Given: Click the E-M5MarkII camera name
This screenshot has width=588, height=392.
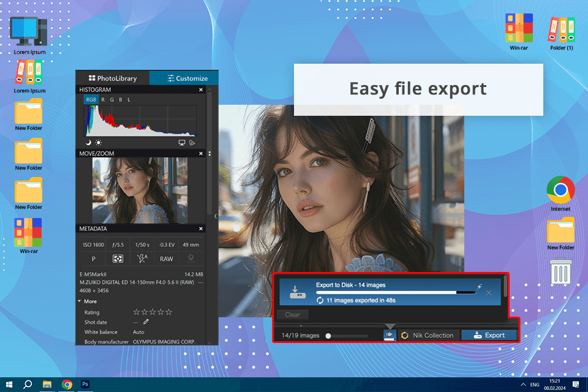Looking at the screenshot, I should (93, 274).
